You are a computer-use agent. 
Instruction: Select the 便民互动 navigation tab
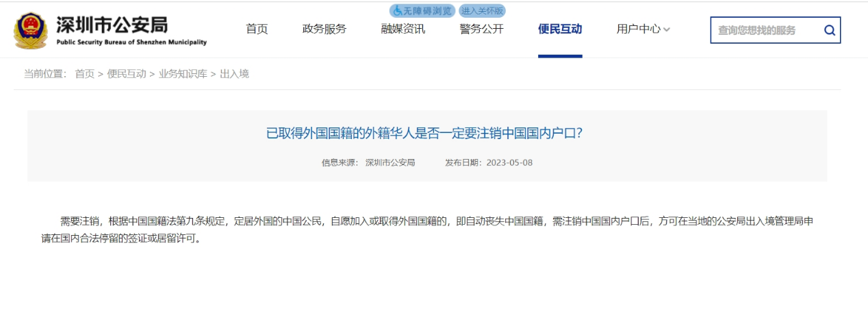[x=560, y=29]
